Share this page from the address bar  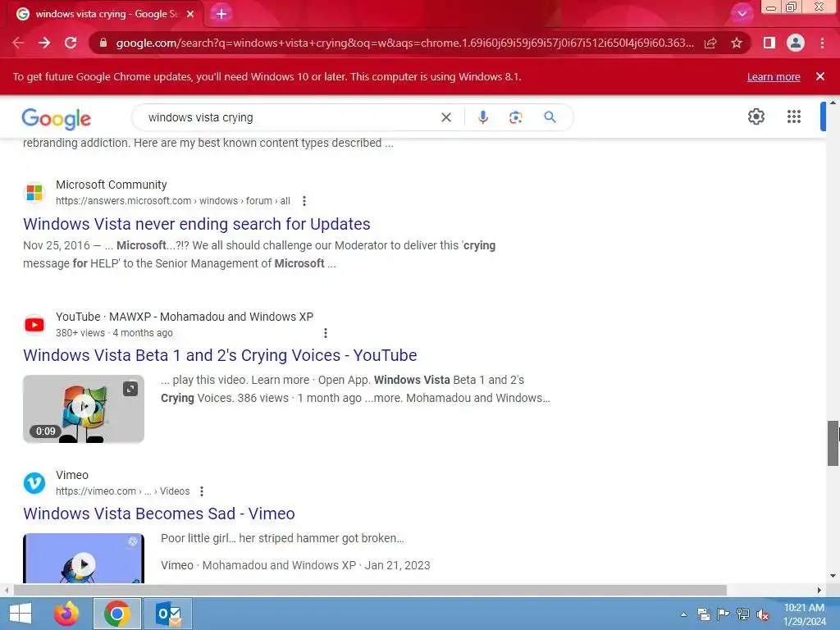point(710,43)
